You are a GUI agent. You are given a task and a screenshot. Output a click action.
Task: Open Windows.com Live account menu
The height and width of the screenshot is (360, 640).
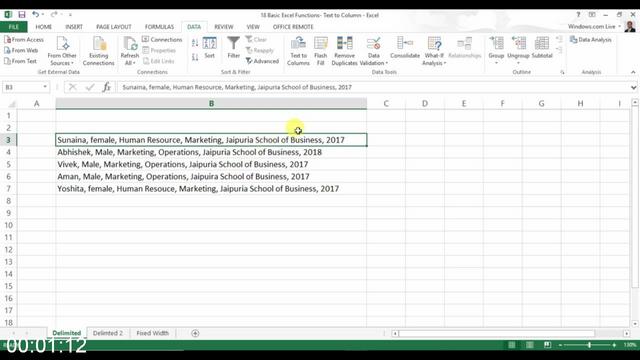point(594,27)
